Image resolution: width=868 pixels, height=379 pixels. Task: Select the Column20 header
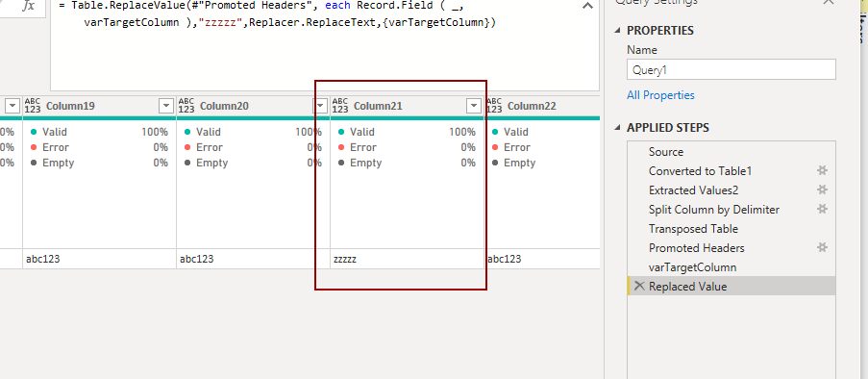(253, 105)
